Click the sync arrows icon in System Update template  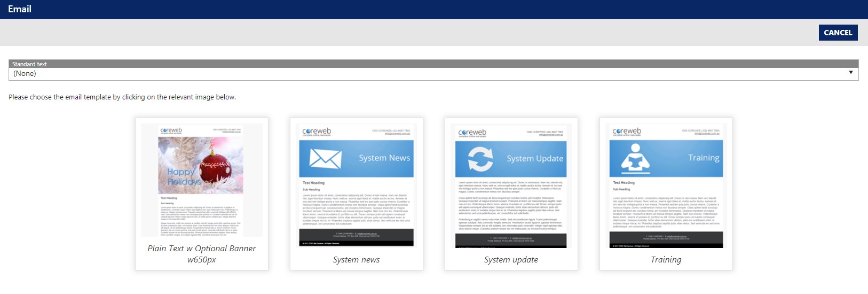[x=480, y=159]
